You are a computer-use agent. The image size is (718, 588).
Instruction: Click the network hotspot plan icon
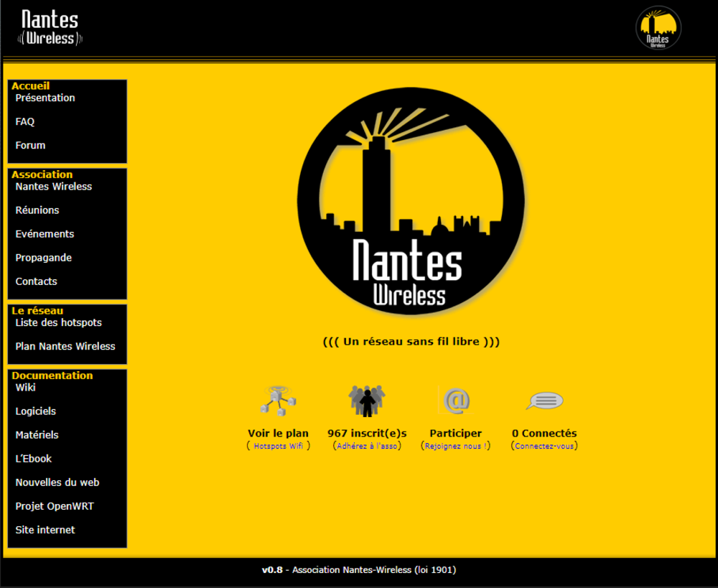click(x=279, y=401)
